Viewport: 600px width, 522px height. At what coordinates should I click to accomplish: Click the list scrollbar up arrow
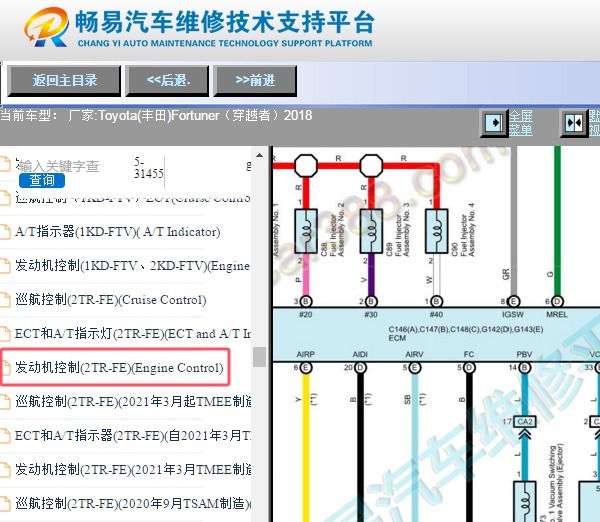pos(259,155)
